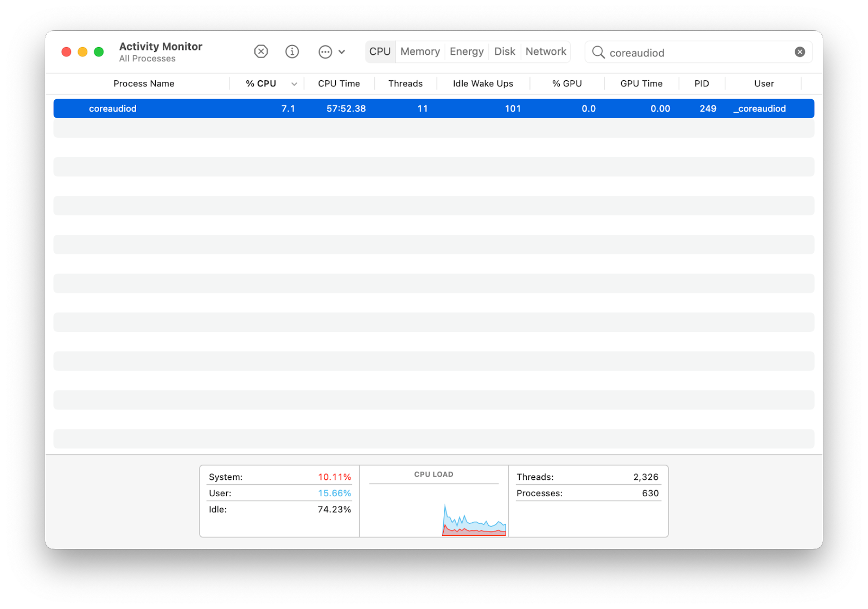Switch to the CPU tab
This screenshot has height=609, width=868.
click(380, 52)
